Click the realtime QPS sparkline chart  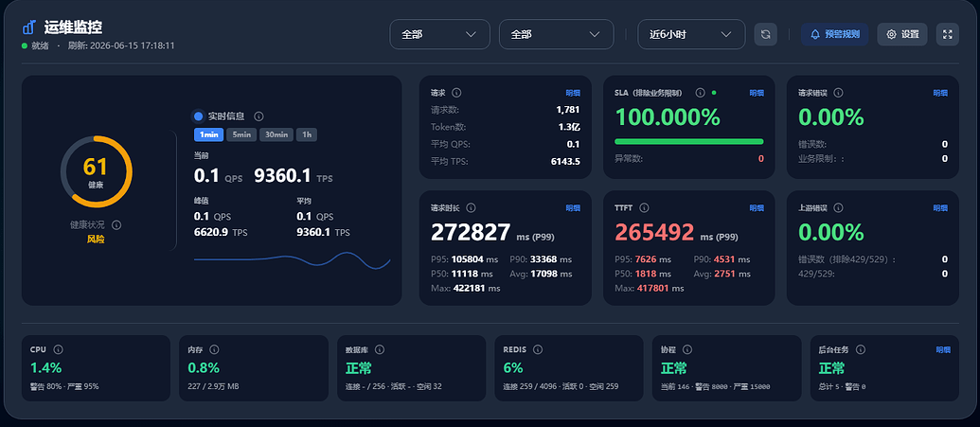(x=292, y=259)
